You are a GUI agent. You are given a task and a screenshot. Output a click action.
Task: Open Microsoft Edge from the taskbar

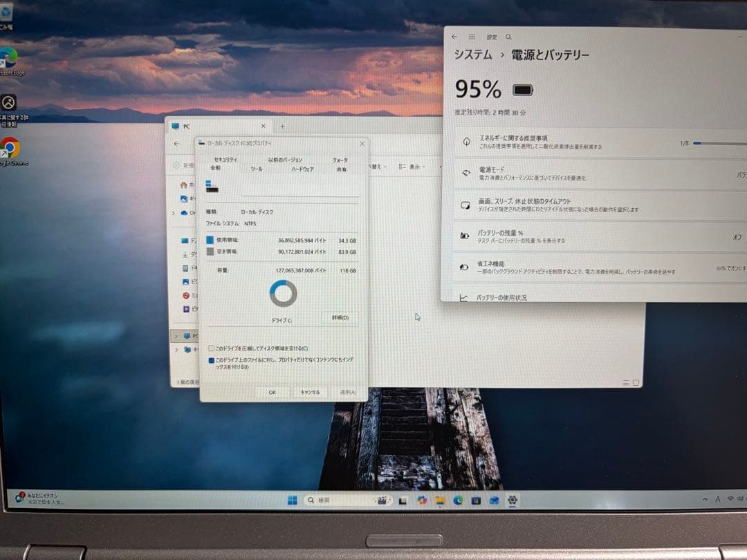coord(458,499)
